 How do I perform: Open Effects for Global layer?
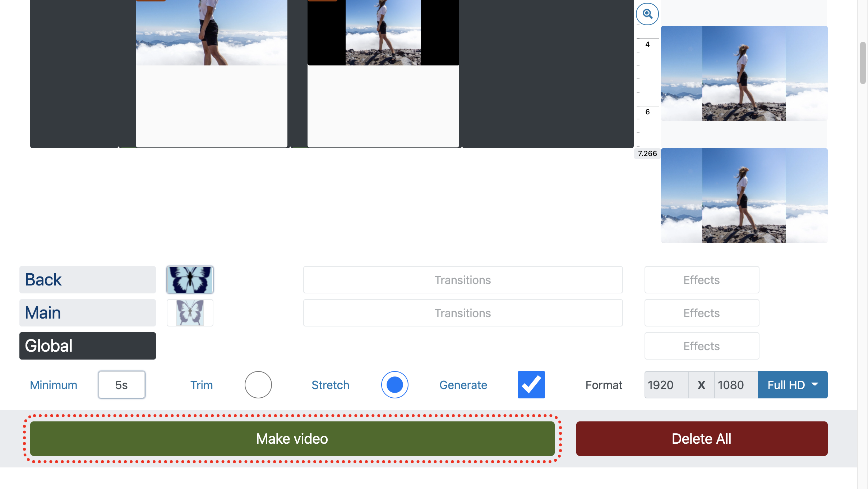701,346
